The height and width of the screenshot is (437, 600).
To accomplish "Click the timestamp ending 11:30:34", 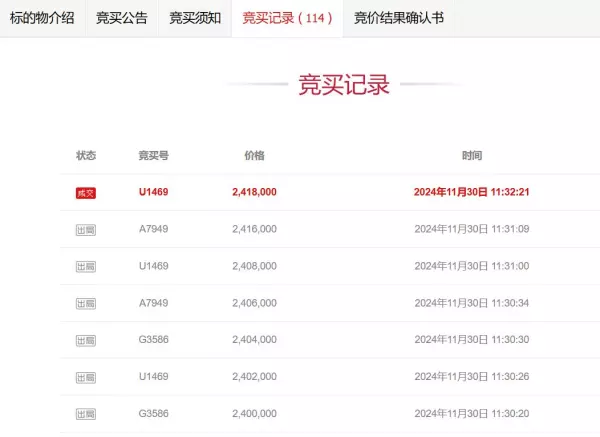I will click(471, 303).
